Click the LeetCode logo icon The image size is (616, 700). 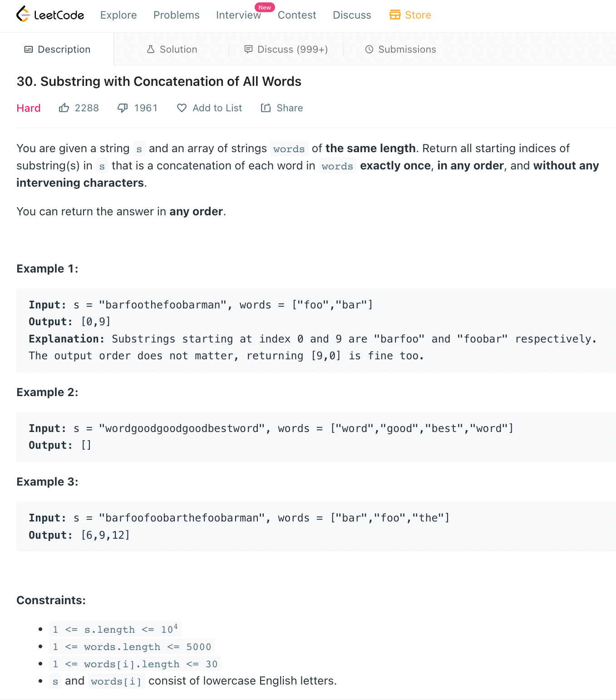23,15
